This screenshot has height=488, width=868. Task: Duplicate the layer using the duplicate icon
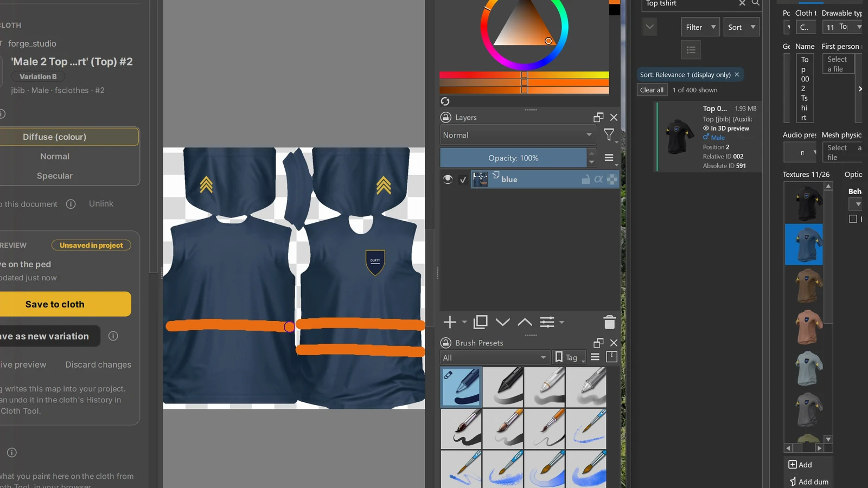[481, 322]
